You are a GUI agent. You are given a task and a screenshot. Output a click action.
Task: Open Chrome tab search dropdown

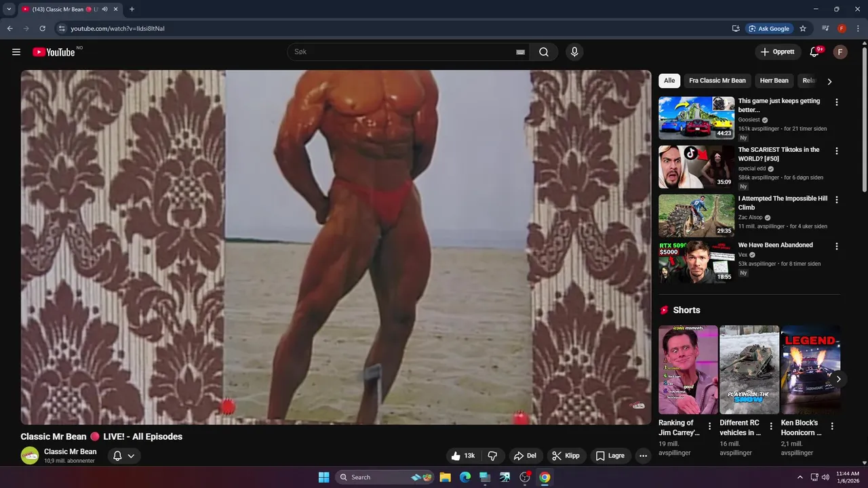pyautogui.click(x=9, y=9)
